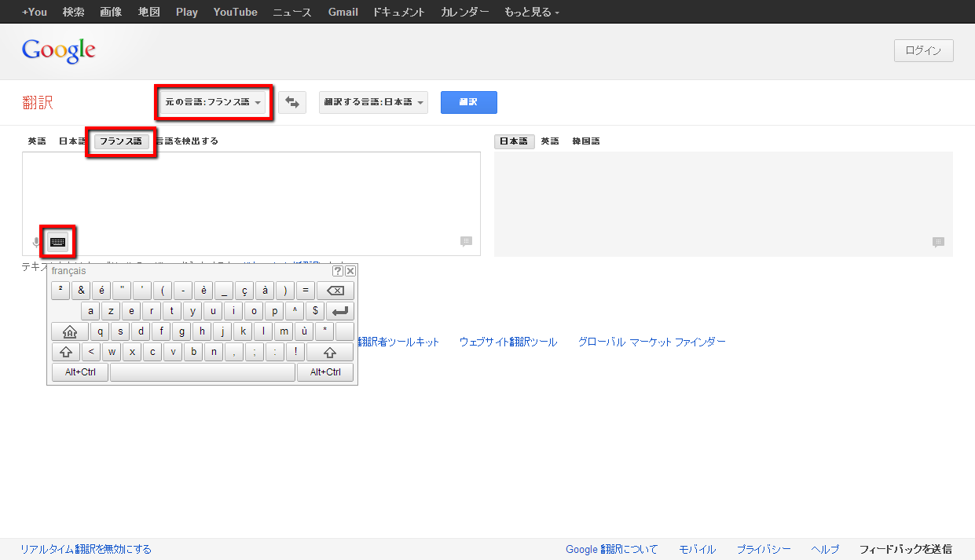Click the Google 翻訳について footer link
The height and width of the screenshot is (560, 975).
(x=612, y=549)
